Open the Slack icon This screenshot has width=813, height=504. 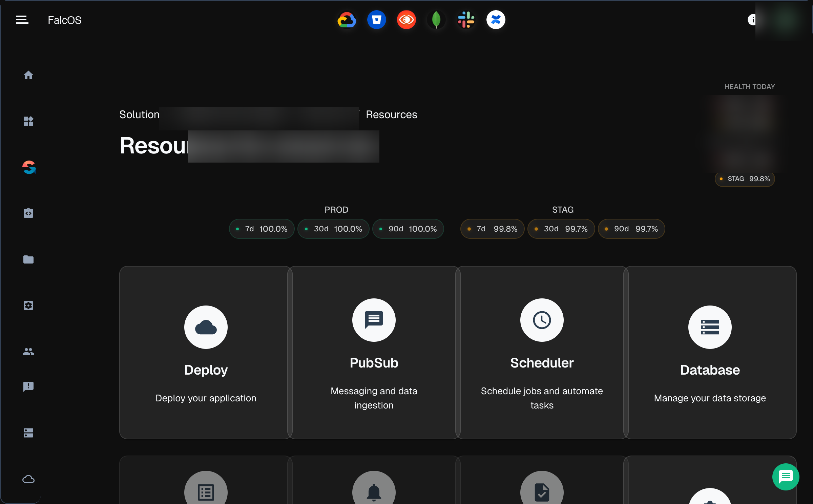coord(466,20)
